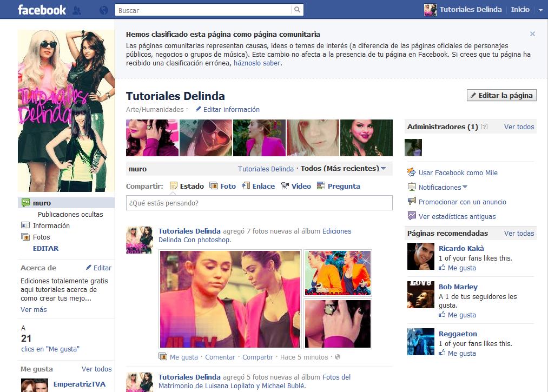This screenshot has height=392, width=548.
Task: Open the Ediciones Delinda Con photoshop album link
Action: tap(255, 236)
